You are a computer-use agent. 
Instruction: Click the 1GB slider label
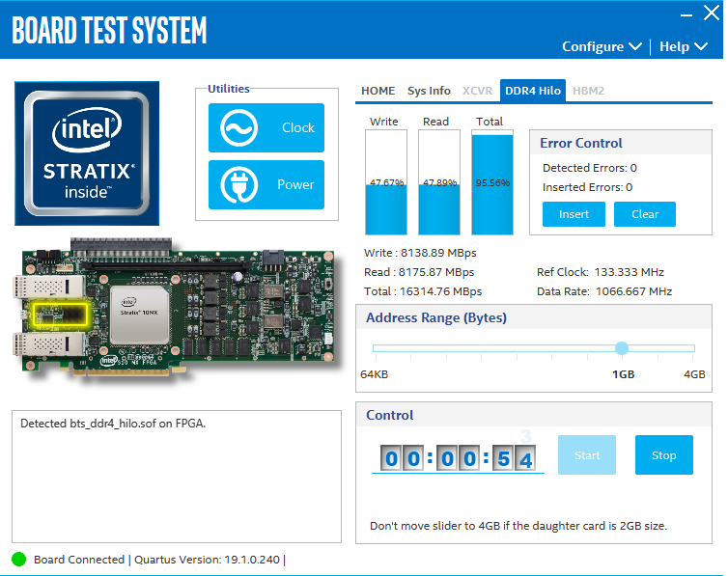tap(623, 374)
